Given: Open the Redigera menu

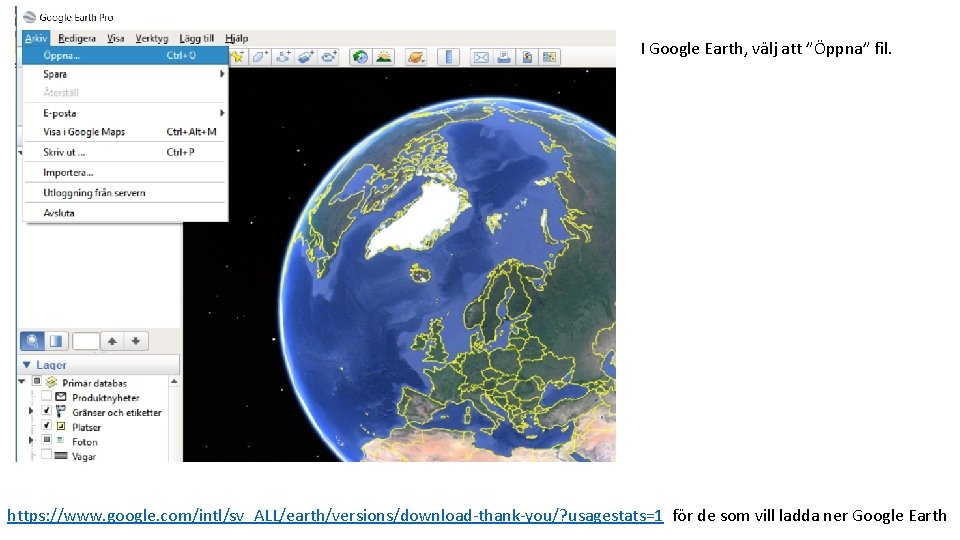Looking at the screenshot, I should (77, 38).
